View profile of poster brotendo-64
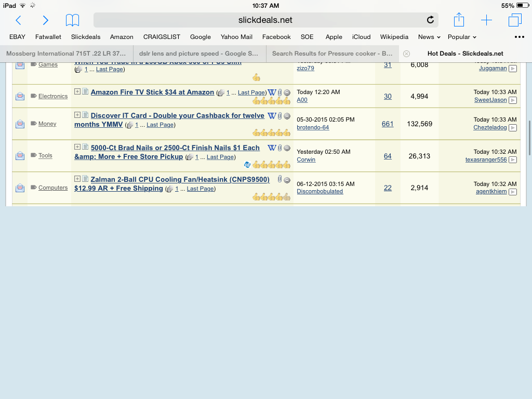The image size is (532, 399). 313,128
